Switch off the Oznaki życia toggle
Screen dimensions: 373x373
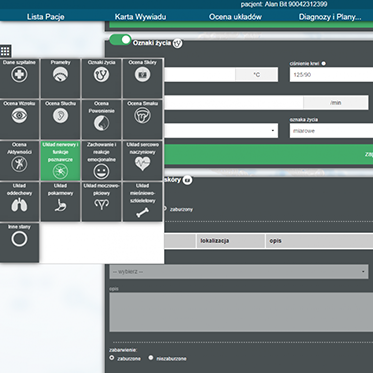tap(120, 40)
